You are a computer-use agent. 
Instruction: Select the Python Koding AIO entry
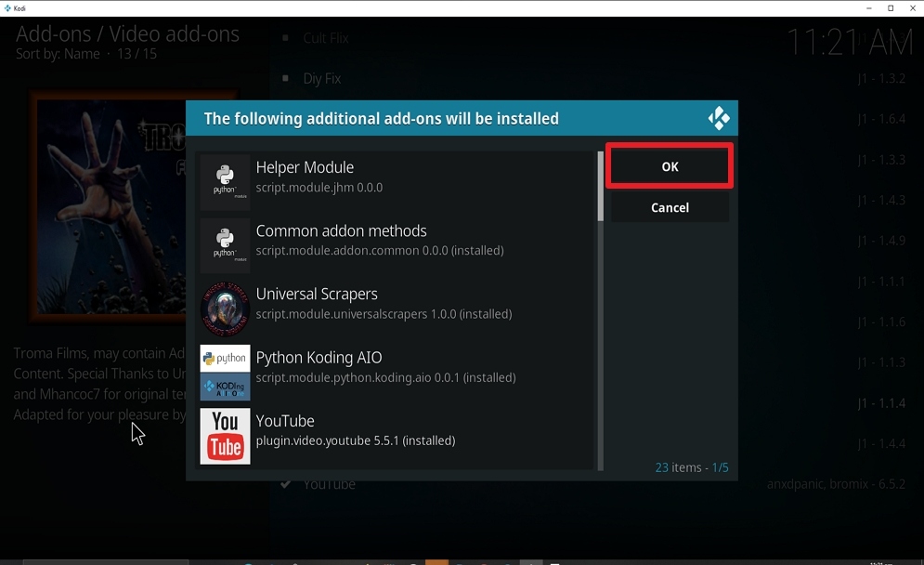(395, 373)
